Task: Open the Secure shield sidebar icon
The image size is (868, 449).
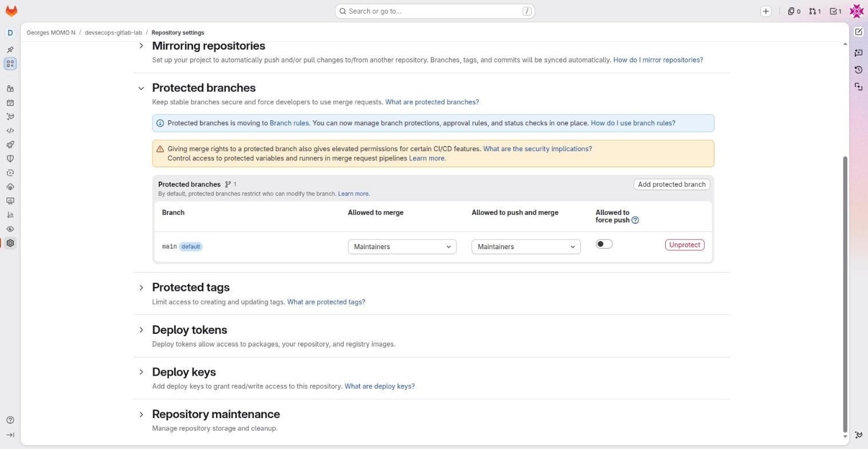Action: (10, 159)
